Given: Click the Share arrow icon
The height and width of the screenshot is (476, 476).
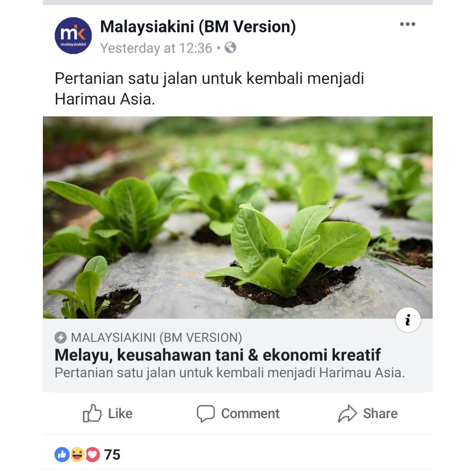Looking at the screenshot, I should pyautogui.click(x=347, y=413).
